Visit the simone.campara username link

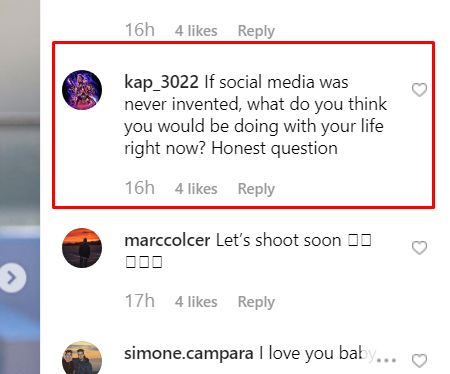coord(189,354)
